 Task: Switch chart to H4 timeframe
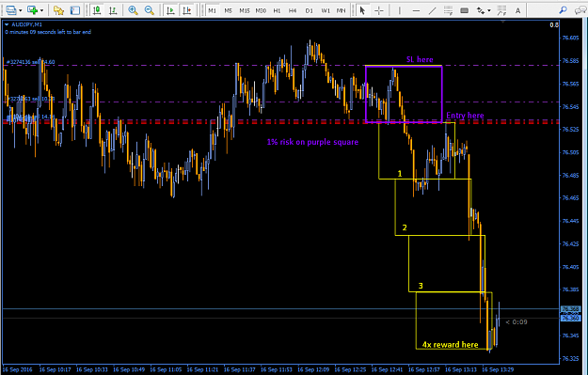pos(293,11)
